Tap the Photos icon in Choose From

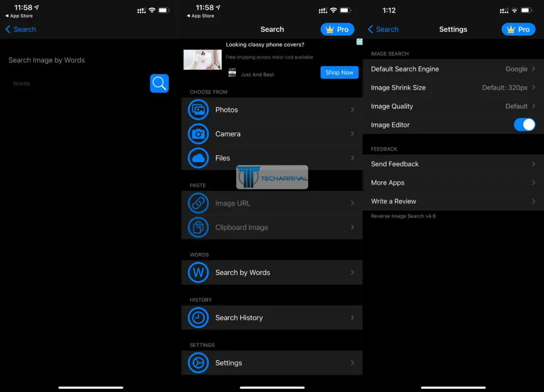point(198,109)
